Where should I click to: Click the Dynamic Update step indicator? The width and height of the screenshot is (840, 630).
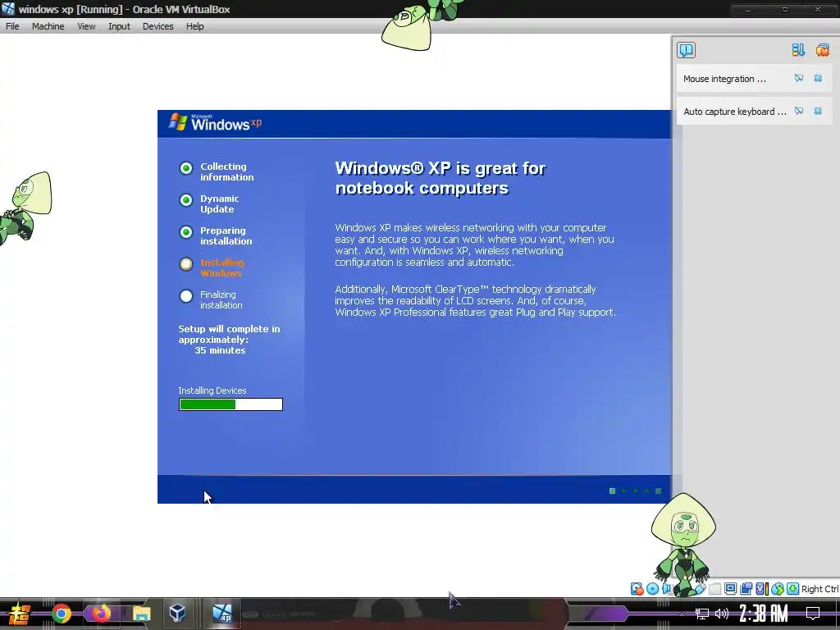(186, 200)
